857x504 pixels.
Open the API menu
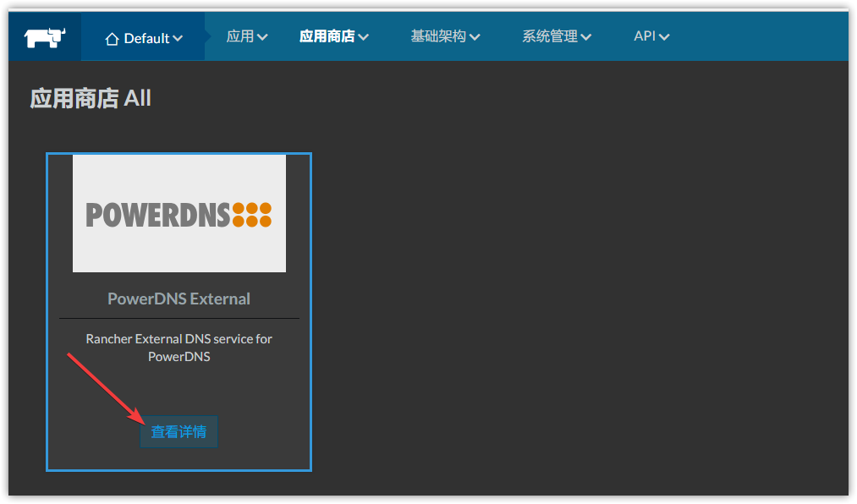coord(651,36)
